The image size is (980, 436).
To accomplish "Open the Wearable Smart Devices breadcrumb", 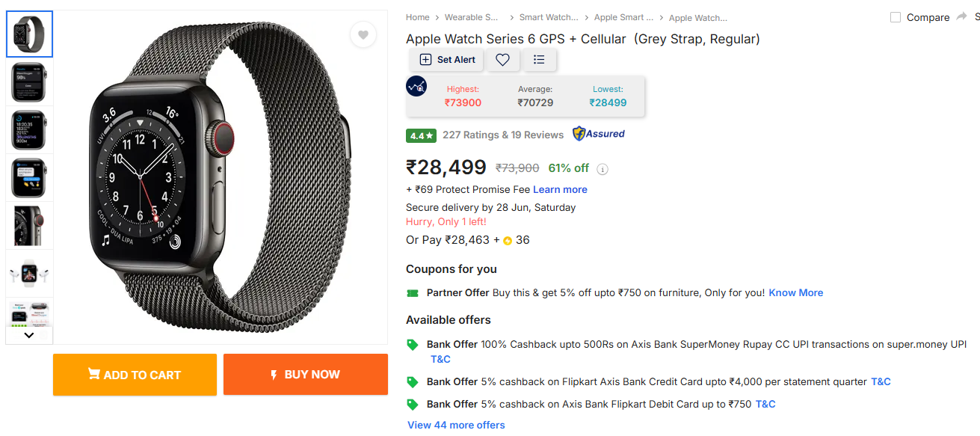I will click(x=472, y=17).
